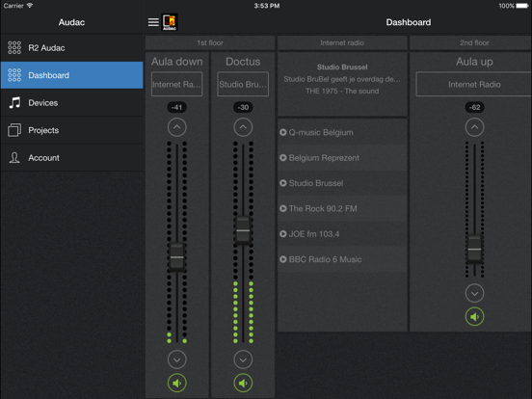
Task: Open Aula up source selector Internet Radio
Action: 474,84
